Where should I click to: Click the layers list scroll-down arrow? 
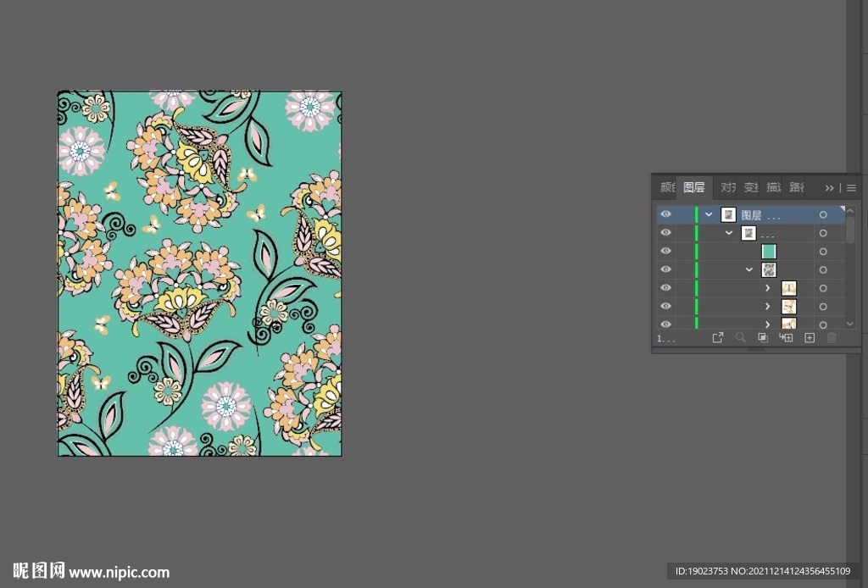click(850, 324)
